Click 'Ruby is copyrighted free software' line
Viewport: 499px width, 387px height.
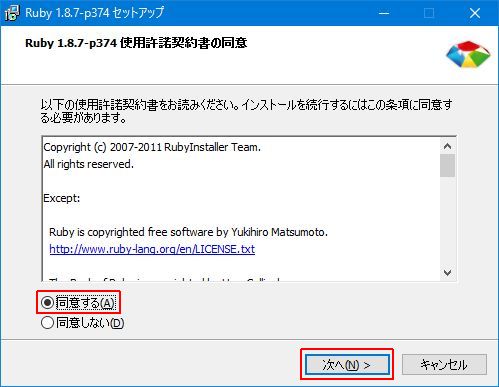tap(188, 232)
